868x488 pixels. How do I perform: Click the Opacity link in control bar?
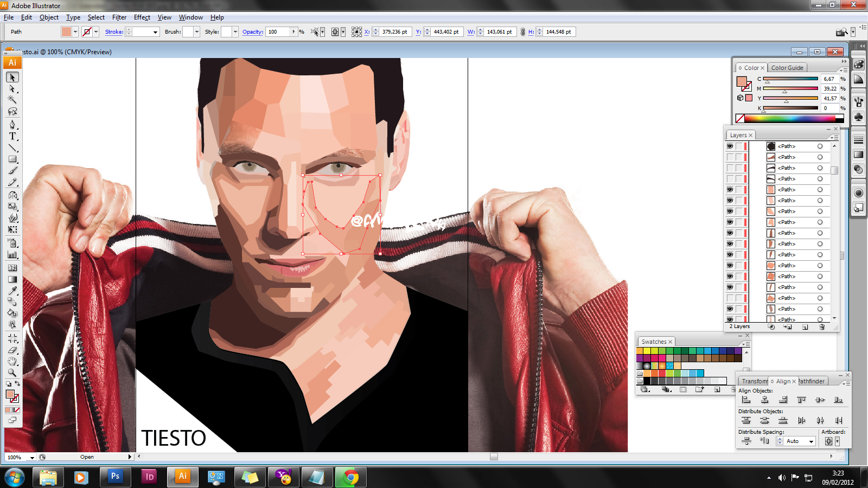pos(253,32)
